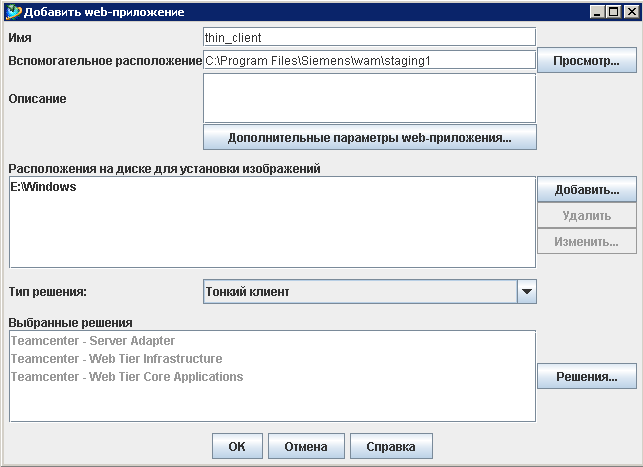This screenshot has width=643, height=467.
Task: Click the application icon in title bar
Action: point(13,12)
